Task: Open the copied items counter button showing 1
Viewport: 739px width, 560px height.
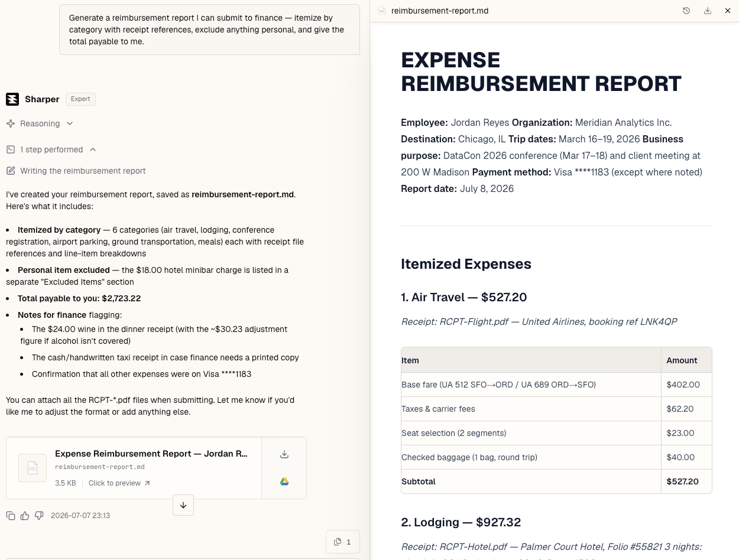Action: click(x=343, y=542)
